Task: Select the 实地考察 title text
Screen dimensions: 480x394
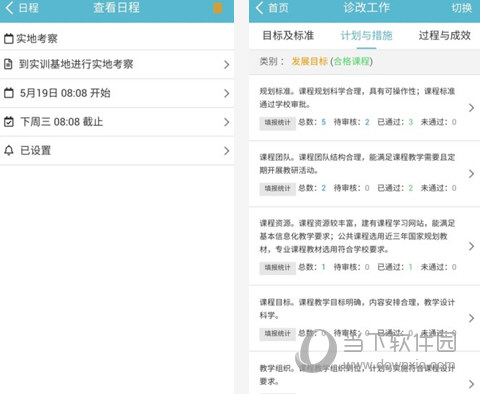Action: pos(37,39)
